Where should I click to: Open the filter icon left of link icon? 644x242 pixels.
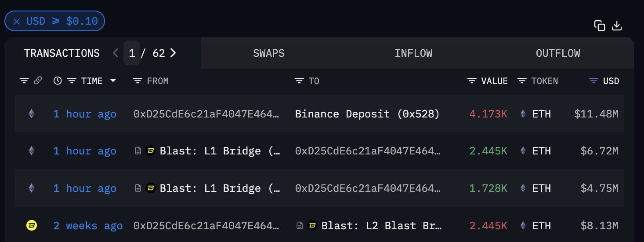coord(24,81)
